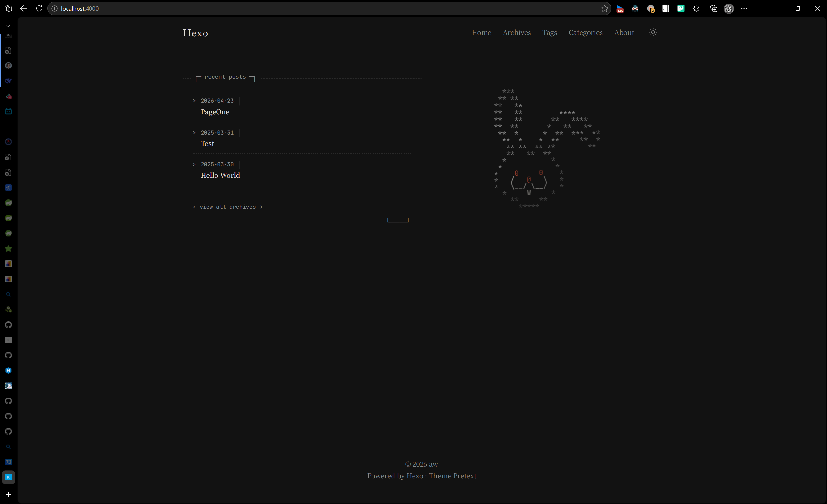The image size is (827, 504).
Task: Click the Collections add-tab icon
Action: pyautogui.click(x=714, y=8)
